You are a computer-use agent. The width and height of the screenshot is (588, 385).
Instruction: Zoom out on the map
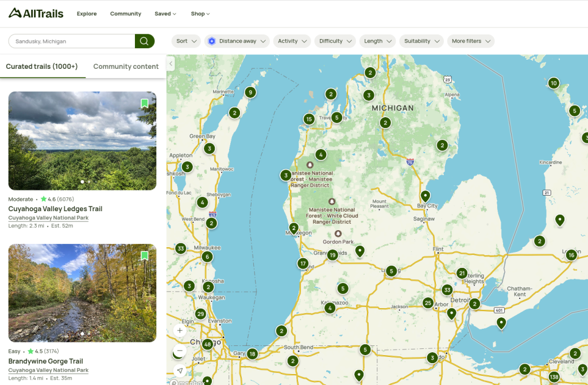click(180, 351)
